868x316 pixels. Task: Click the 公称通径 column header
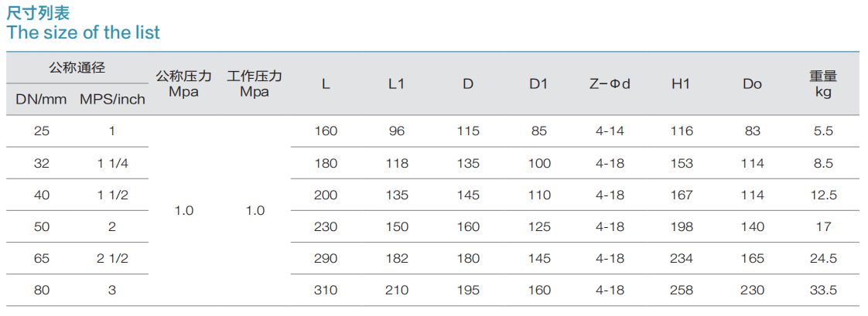(77, 68)
